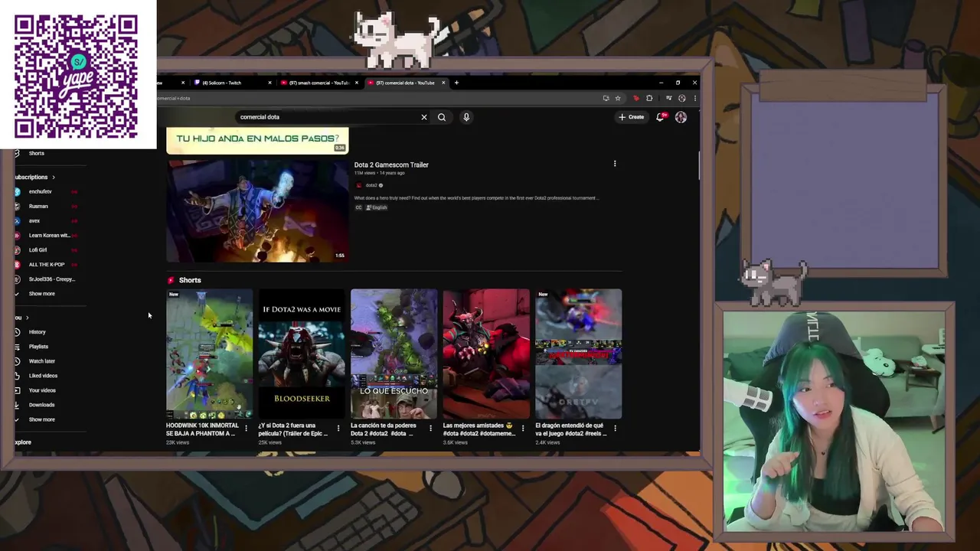
Task: Play the Las mejores amistades short
Action: click(486, 354)
